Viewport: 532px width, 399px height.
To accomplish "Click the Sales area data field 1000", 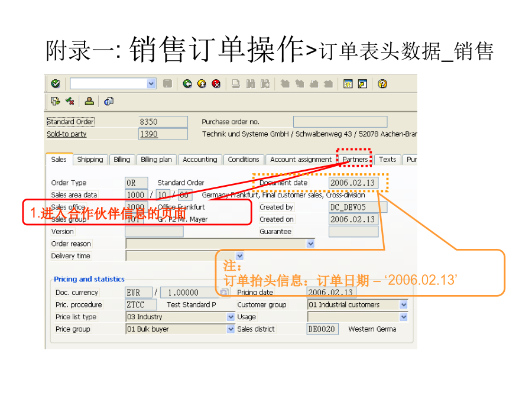I will pos(137,195).
